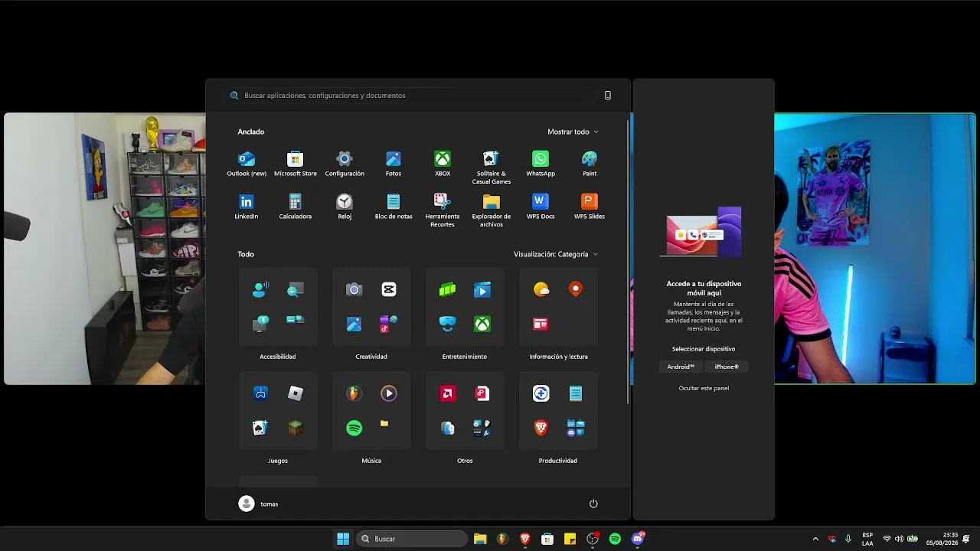
Task: Open Calculadora from pinned apps
Action: coord(296,207)
